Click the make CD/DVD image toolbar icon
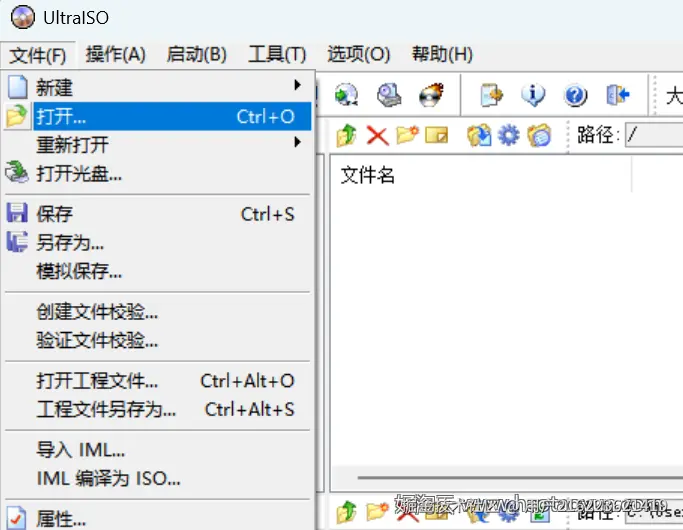This screenshot has width=683, height=530. pos(346,95)
